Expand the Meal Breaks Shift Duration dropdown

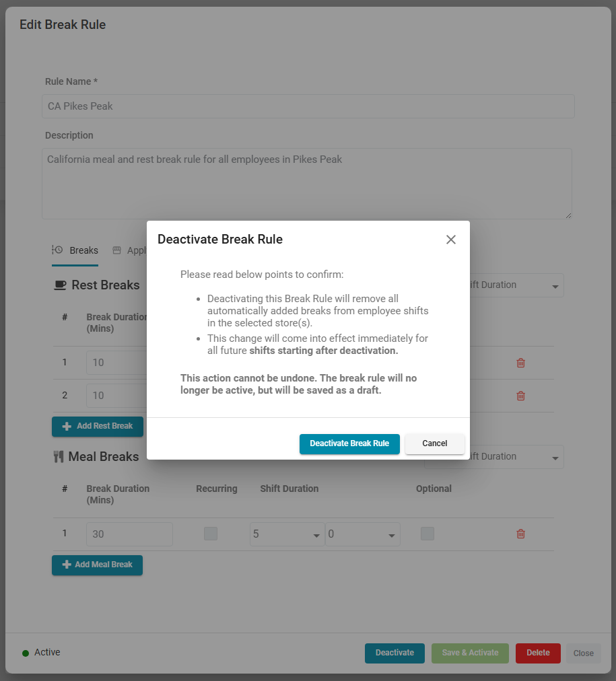tap(515, 457)
